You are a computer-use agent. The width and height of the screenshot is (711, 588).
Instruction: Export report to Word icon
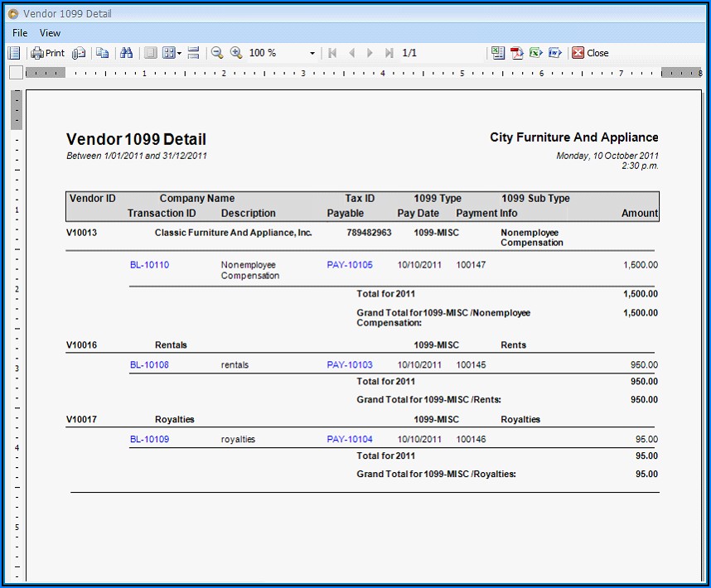click(x=555, y=53)
